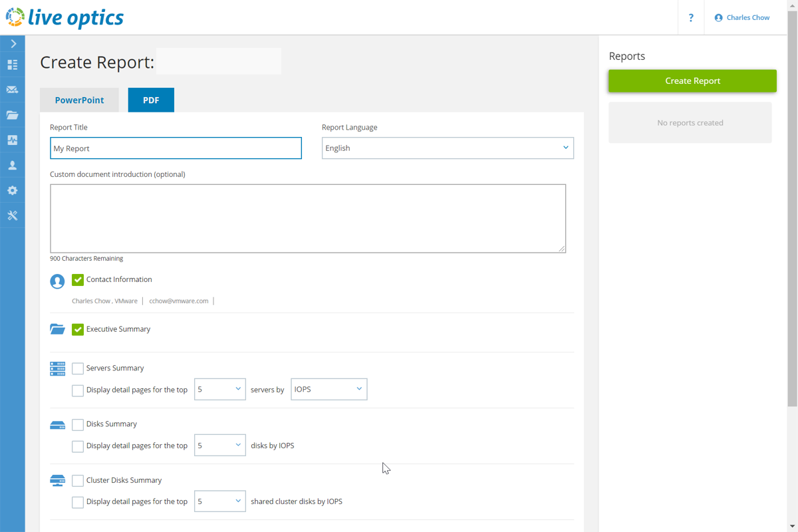
Task: Uncheck the Executive Summary checkbox
Action: [78, 329]
